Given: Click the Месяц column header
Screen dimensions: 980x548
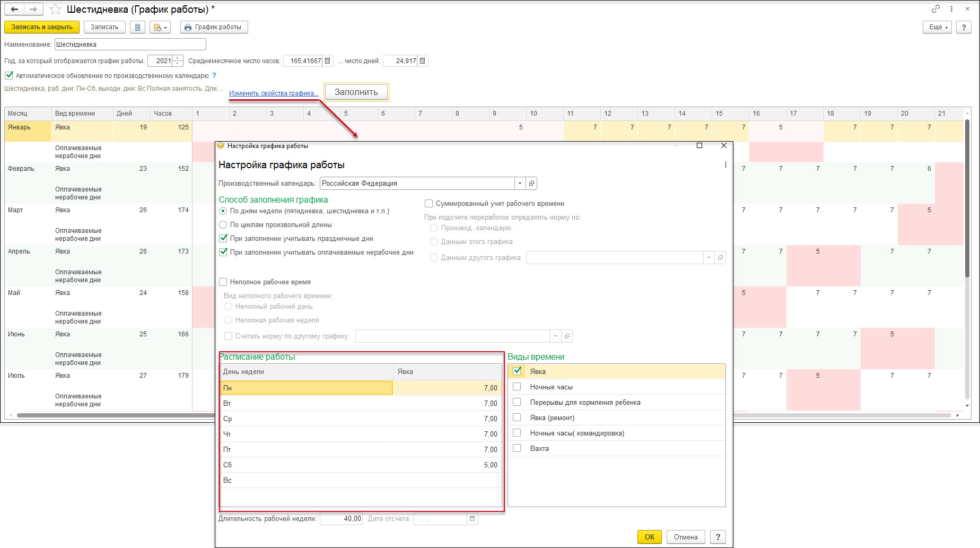Looking at the screenshot, I should point(28,114).
